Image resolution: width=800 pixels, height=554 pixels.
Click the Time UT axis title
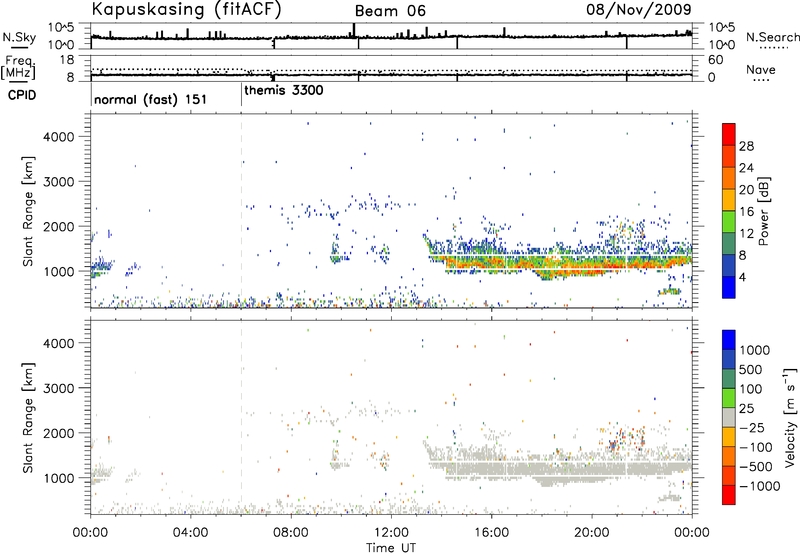[391, 548]
